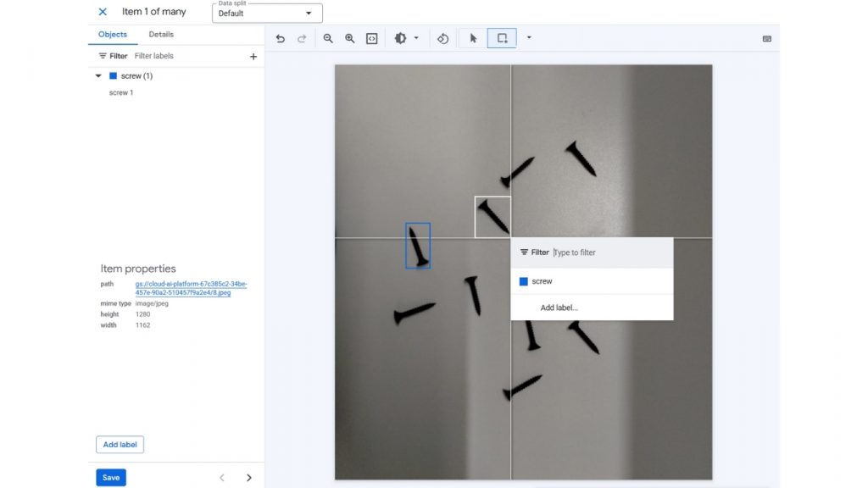Click the Type to filter input field
Viewport: 868px width, 488px height.
[x=610, y=252]
